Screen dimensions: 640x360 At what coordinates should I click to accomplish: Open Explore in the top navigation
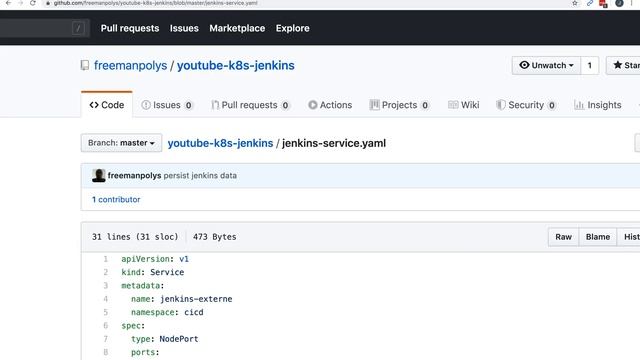coord(293,28)
